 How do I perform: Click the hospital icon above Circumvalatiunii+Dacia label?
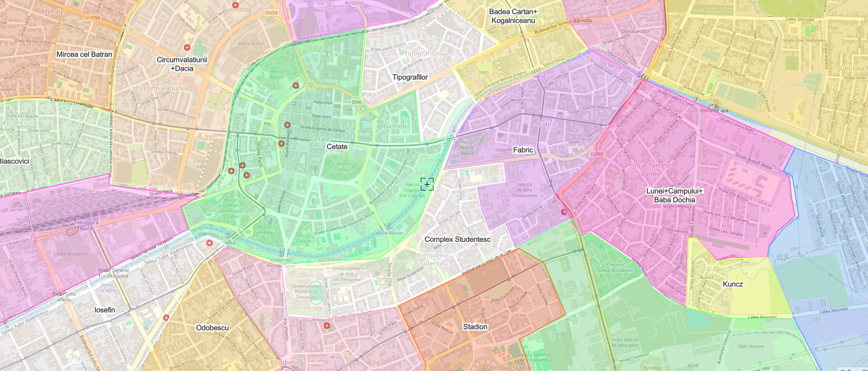click(187, 47)
